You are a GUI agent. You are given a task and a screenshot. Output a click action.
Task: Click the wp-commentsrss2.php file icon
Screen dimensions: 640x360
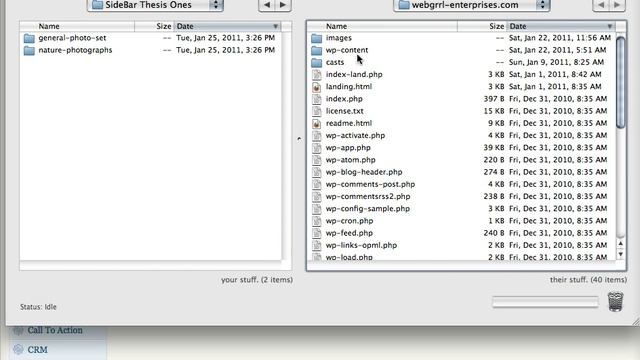click(316, 197)
